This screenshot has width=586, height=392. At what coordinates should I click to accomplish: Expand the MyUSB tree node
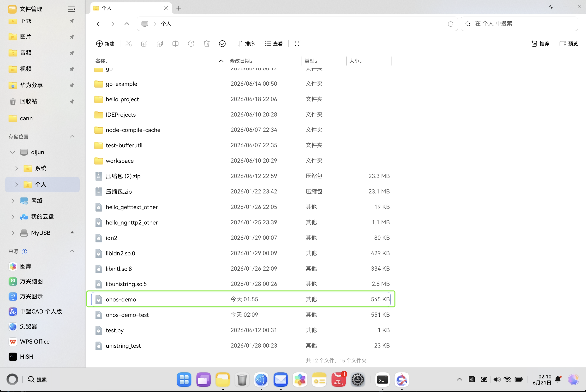tap(12, 233)
